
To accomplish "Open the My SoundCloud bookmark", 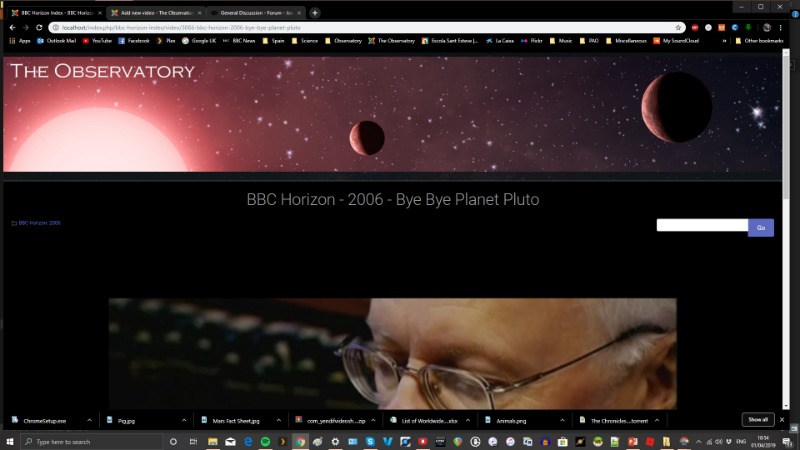I will click(676, 41).
